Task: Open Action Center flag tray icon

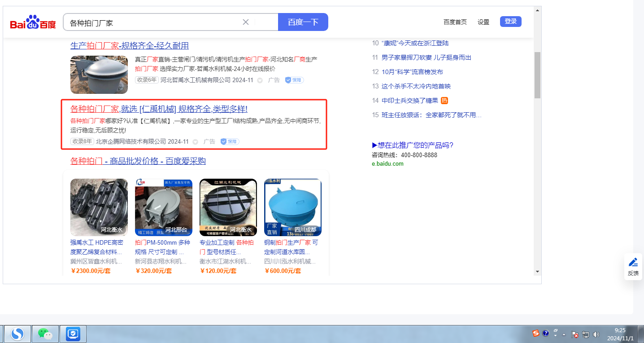Action: click(x=575, y=334)
